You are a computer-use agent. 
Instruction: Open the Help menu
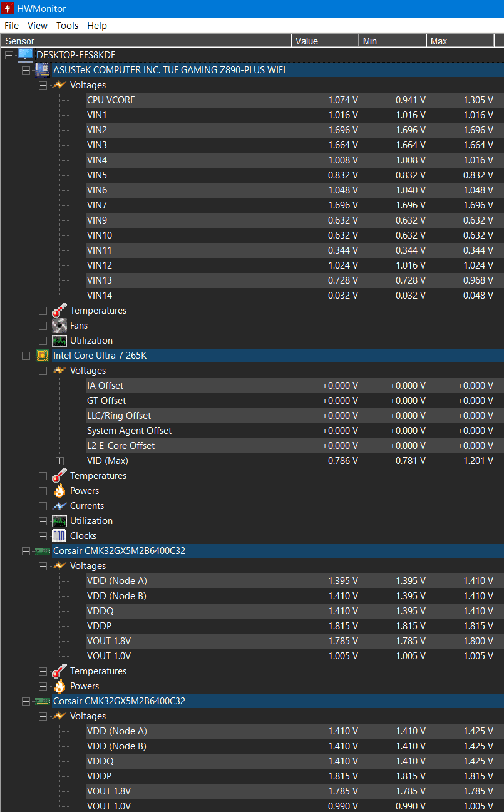[x=97, y=26]
